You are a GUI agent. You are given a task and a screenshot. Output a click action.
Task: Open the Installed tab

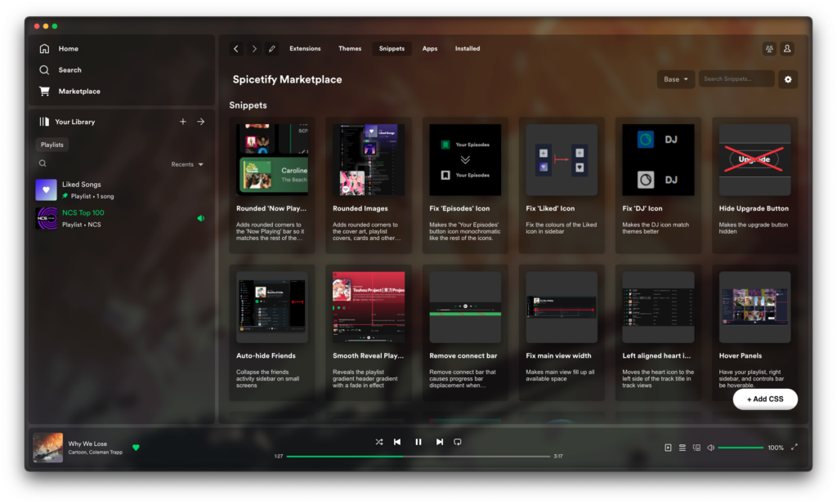(467, 48)
